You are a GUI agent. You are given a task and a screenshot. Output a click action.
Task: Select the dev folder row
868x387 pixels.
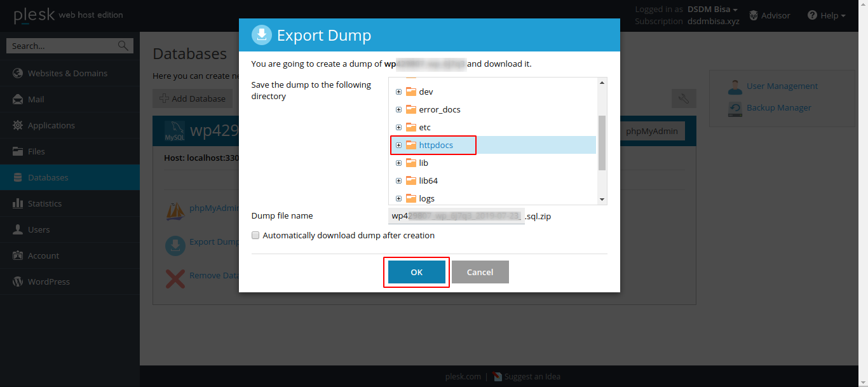click(493, 92)
